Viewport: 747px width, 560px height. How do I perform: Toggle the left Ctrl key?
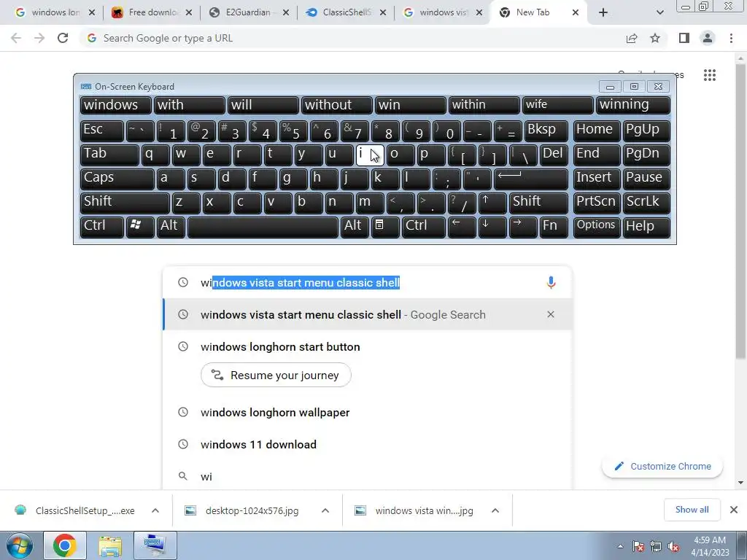tap(102, 226)
